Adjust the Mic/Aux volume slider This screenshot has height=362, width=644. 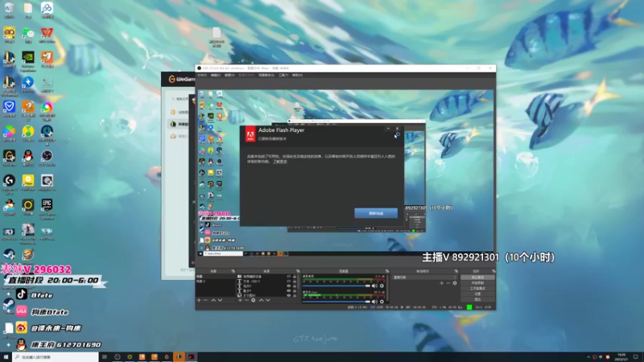[336, 302]
